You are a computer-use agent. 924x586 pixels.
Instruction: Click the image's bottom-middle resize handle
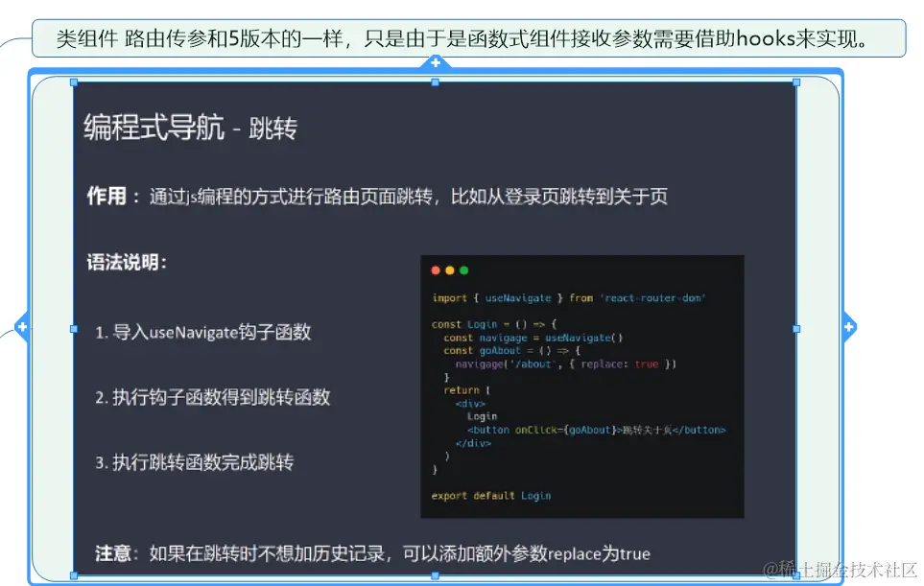(436, 575)
